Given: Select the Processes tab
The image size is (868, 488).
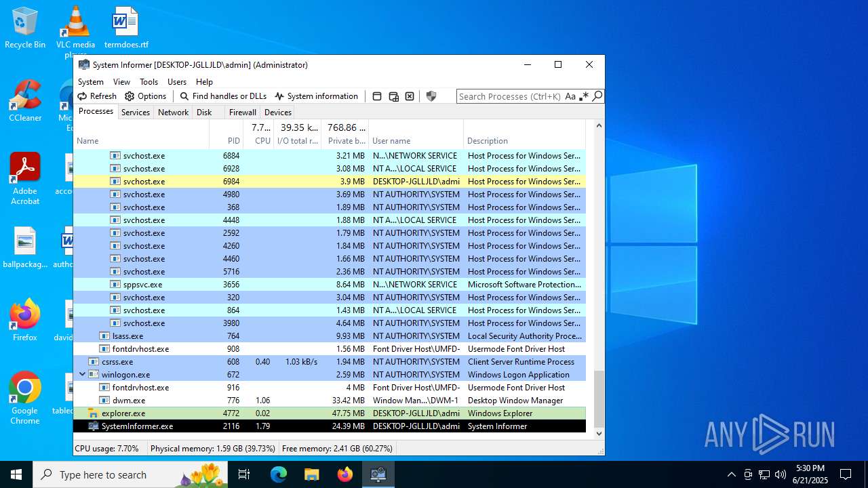Looking at the screenshot, I should 96,111.
